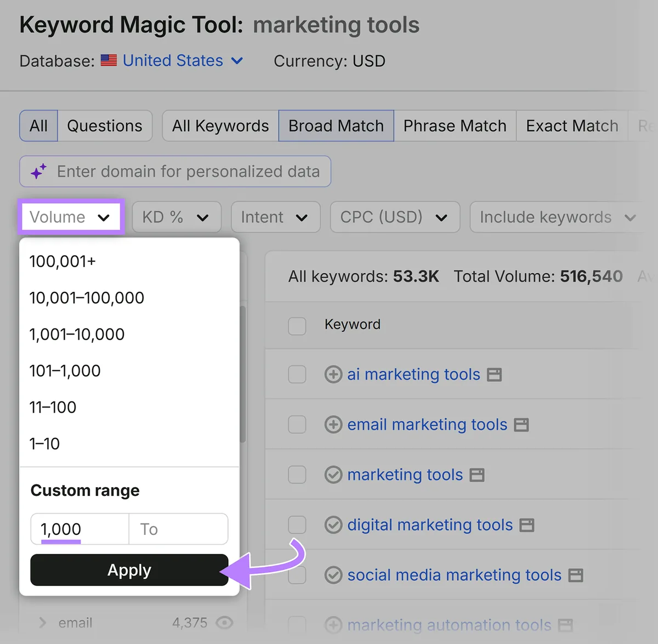Image resolution: width=658 pixels, height=644 pixels.
Task: Open the Intent filter dropdown
Action: pyautogui.click(x=275, y=217)
